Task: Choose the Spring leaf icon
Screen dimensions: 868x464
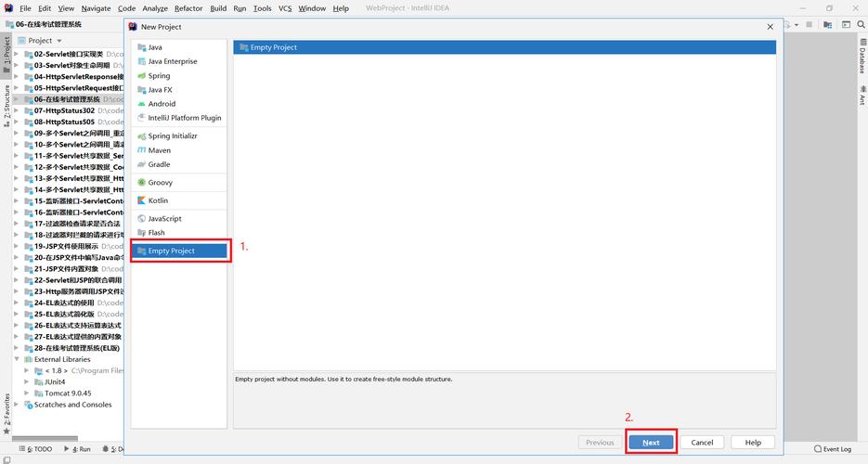Action: tap(142, 76)
